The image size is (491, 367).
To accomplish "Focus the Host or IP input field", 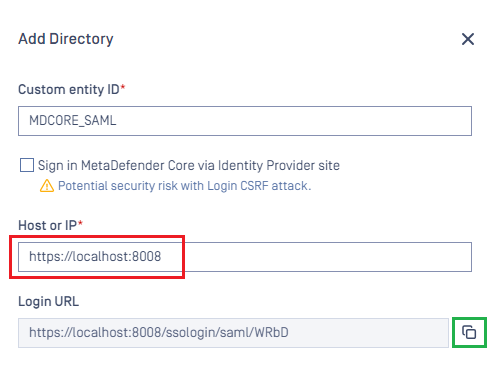I will coord(245,257).
